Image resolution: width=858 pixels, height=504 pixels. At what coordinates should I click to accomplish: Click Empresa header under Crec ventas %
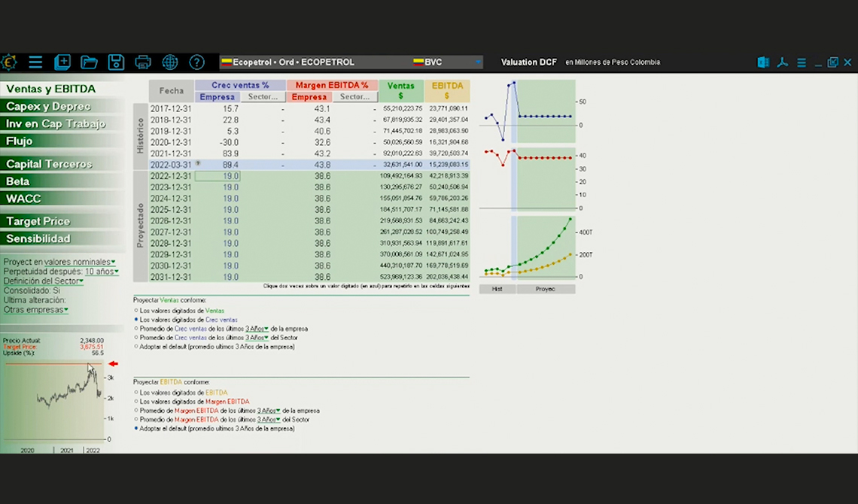pyautogui.click(x=218, y=97)
